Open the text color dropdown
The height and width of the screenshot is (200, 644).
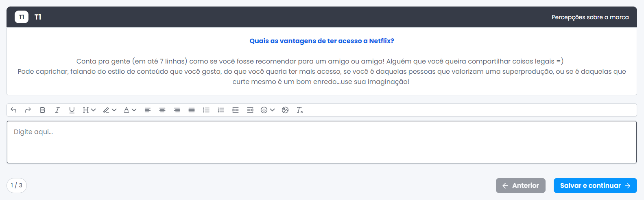(x=130, y=110)
